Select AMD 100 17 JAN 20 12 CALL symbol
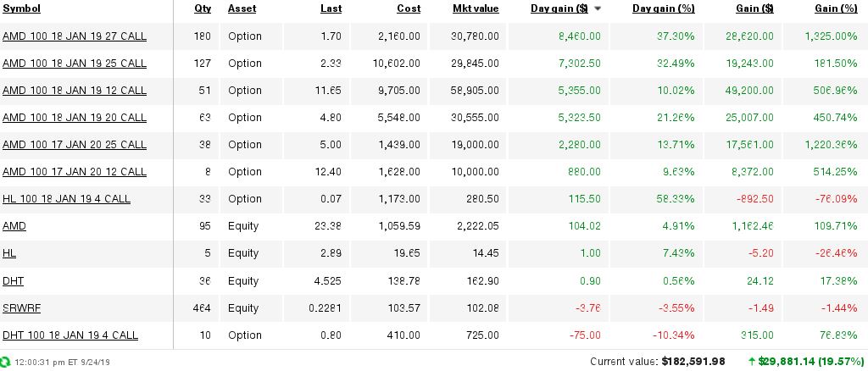 click(75, 172)
